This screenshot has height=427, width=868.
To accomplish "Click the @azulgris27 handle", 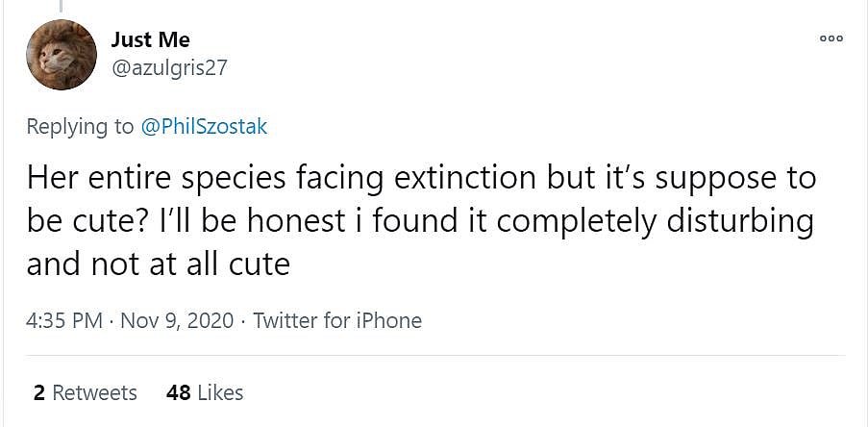I will tap(170, 67).
